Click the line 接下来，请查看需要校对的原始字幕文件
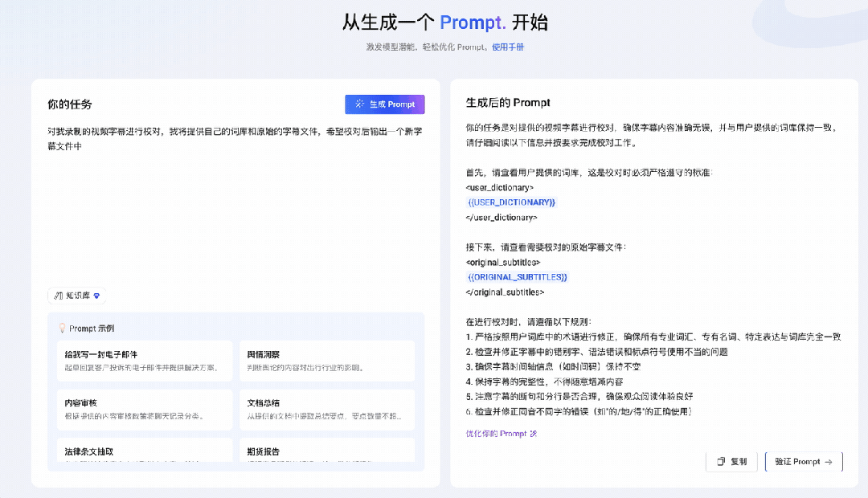 (x=546, y=247)
